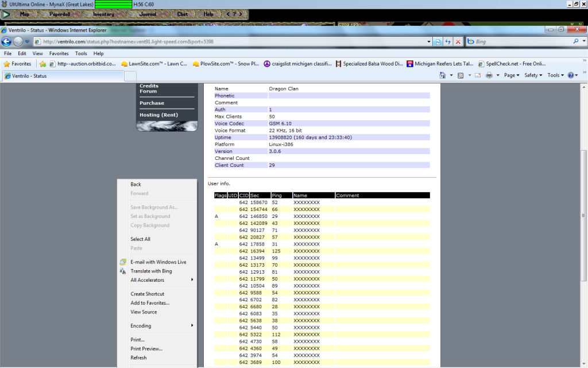
Task: Click the Add to Favorites Bar icon
Action: point(42,64)
